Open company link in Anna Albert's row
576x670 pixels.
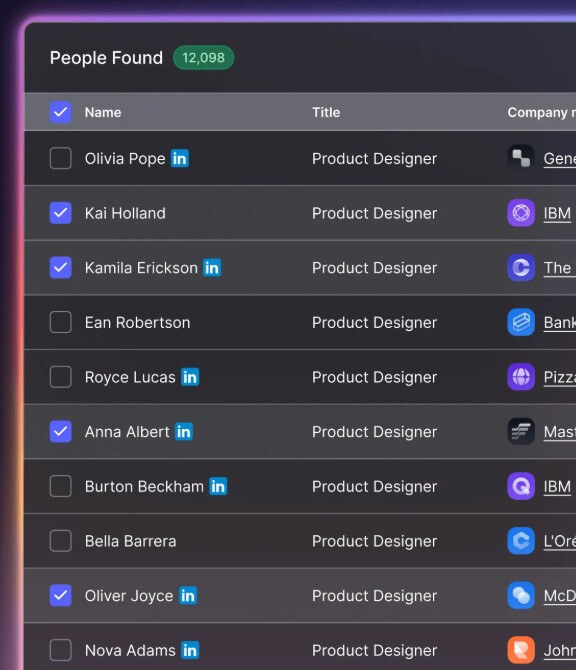(x=560, y=432)
